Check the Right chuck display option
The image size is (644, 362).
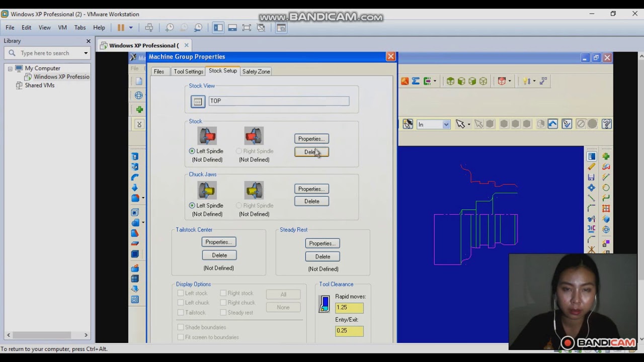(223, 303)
